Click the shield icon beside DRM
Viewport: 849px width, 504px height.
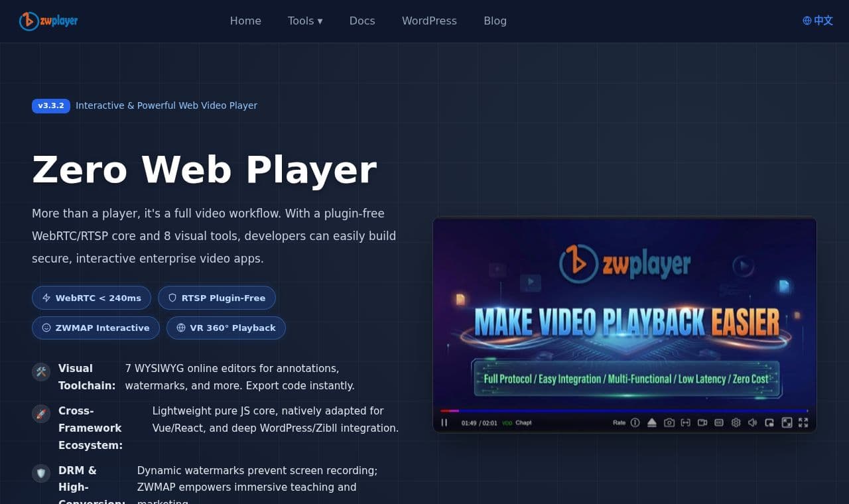click(x=41, y=473)
